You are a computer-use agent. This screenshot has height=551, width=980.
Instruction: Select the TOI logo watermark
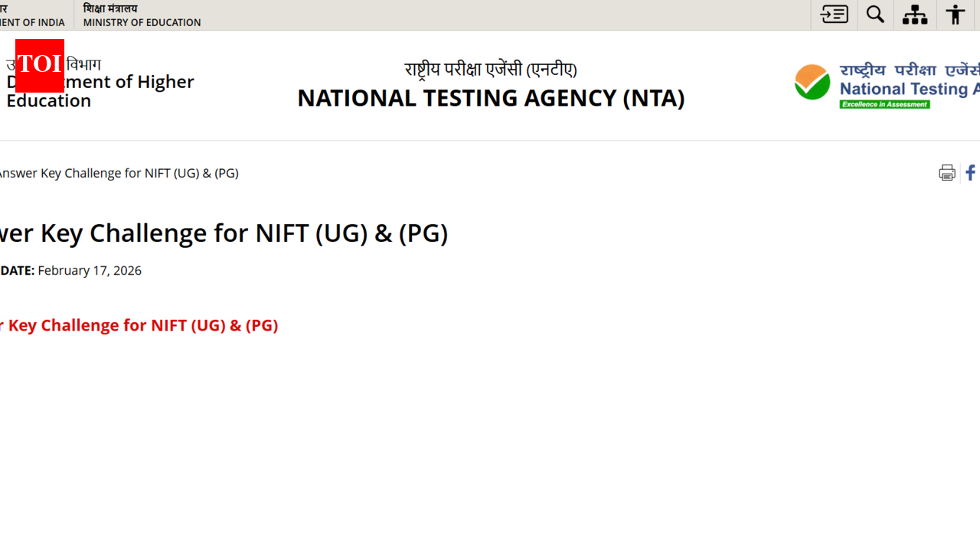[x=39, y=67]
